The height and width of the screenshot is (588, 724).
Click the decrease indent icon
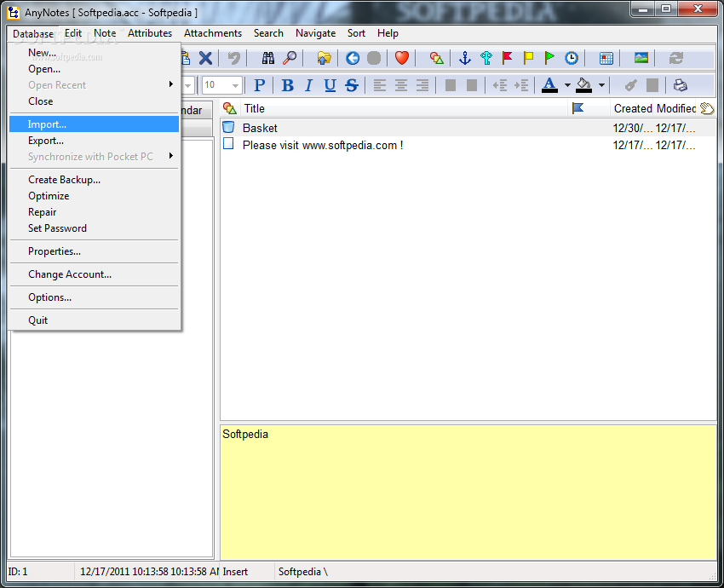500,85
